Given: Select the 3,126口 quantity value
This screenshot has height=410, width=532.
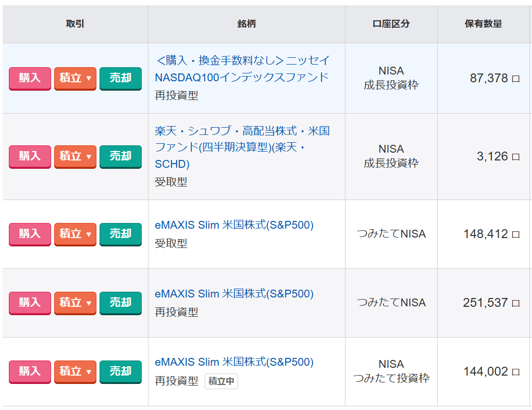Looking at the screenshot, I should [x=498, y=156].
